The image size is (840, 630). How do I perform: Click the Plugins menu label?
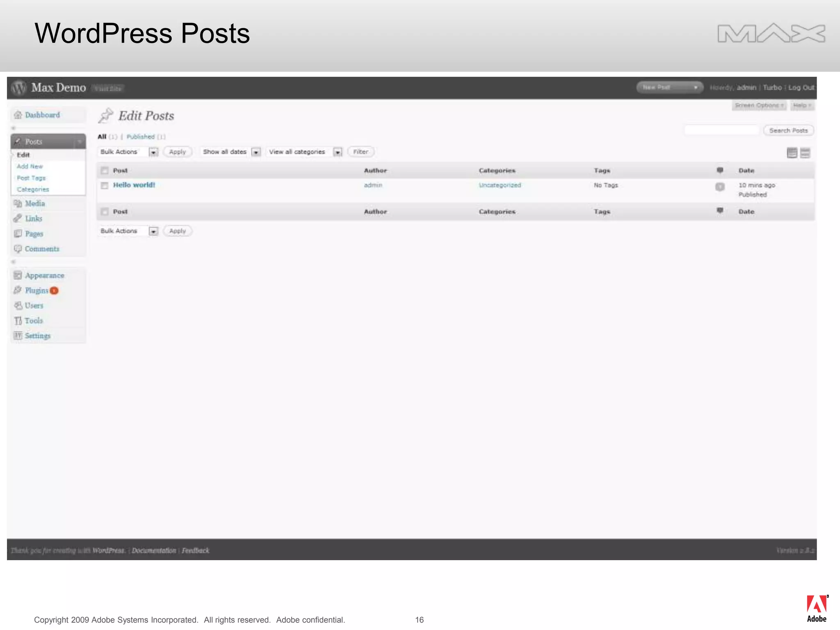37,290
